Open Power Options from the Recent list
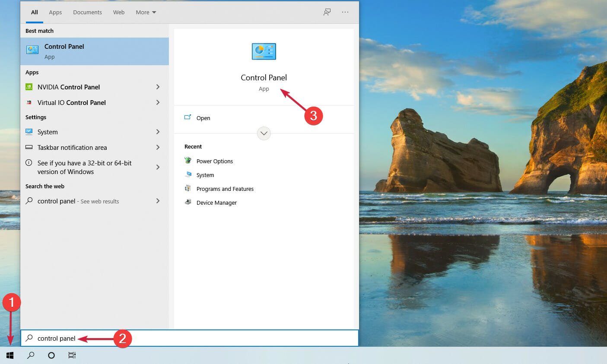Viewport: 607px width, 364px height. (214, 161)
